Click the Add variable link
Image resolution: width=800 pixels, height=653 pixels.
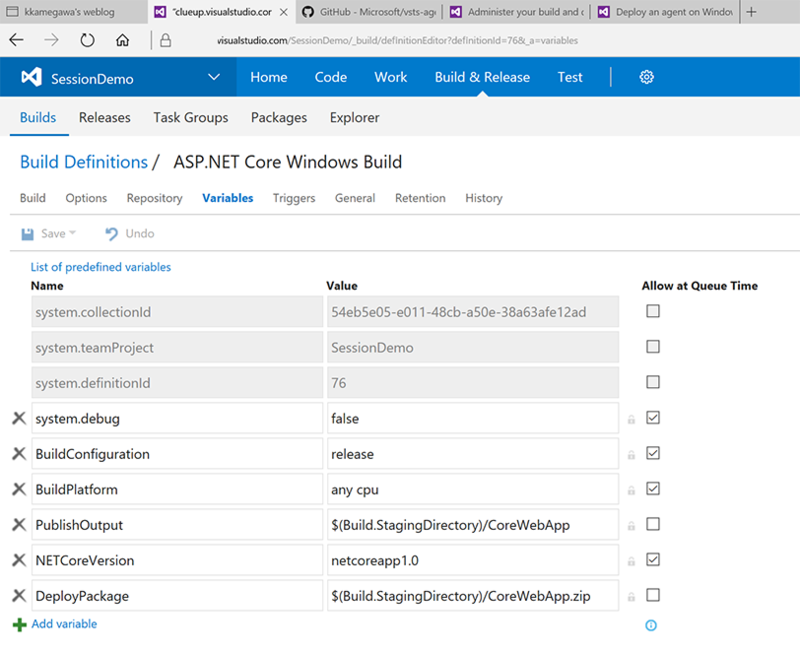(x=64, y=624)
